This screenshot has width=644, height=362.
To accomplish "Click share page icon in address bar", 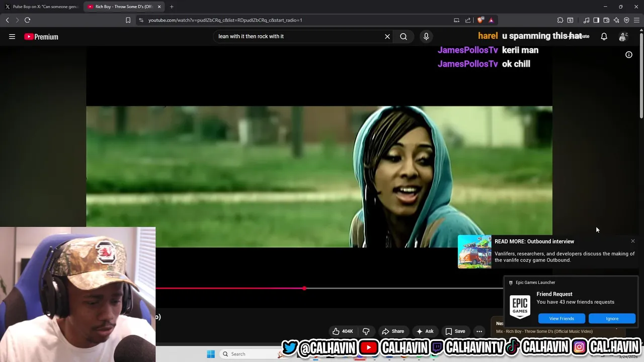I will [468, 20].
